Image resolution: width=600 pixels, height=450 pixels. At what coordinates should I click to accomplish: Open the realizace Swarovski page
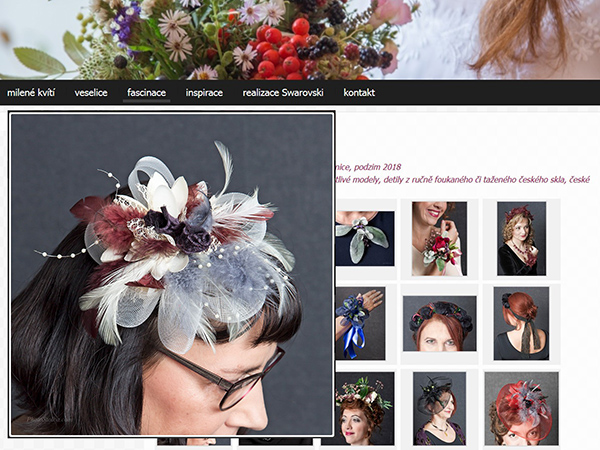point(283,93)
